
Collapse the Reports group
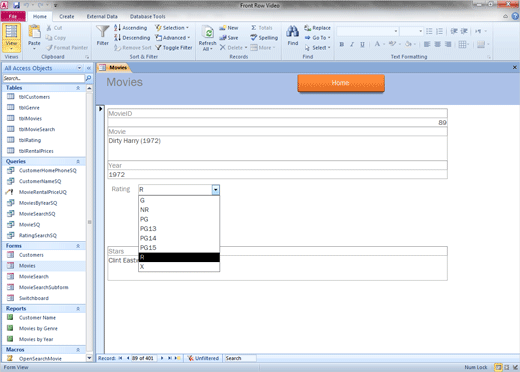pos(78,309)
